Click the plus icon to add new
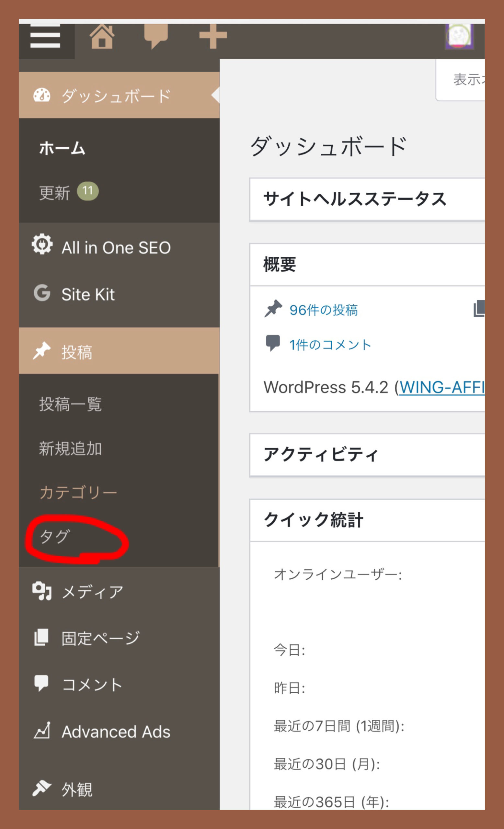Screen dimensions: 504x829 pos(213,36)
